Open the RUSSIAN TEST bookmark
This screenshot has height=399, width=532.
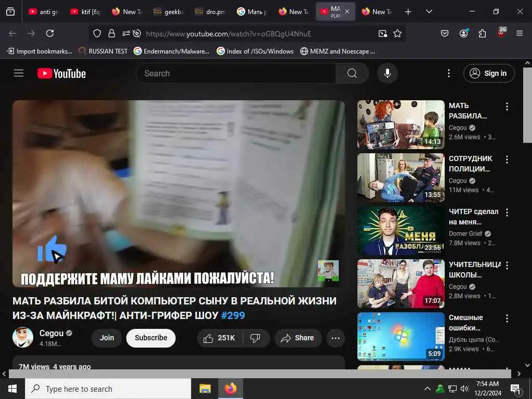(103, 51)
